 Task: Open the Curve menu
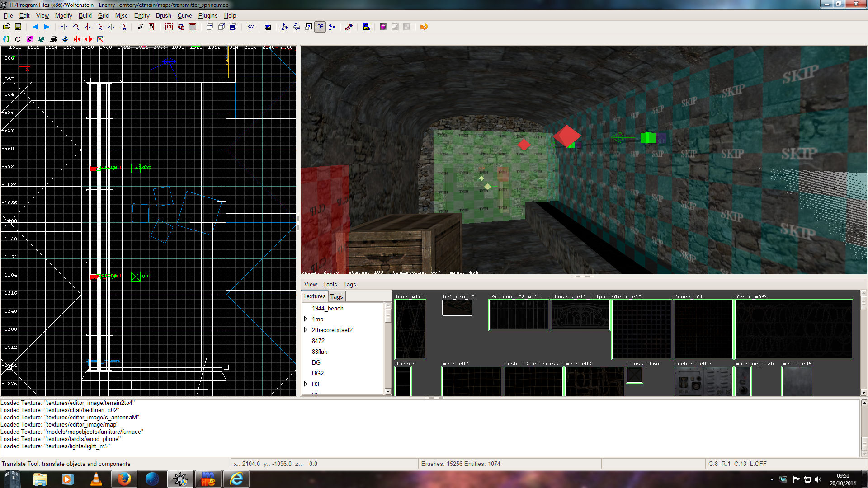[184, 15]
